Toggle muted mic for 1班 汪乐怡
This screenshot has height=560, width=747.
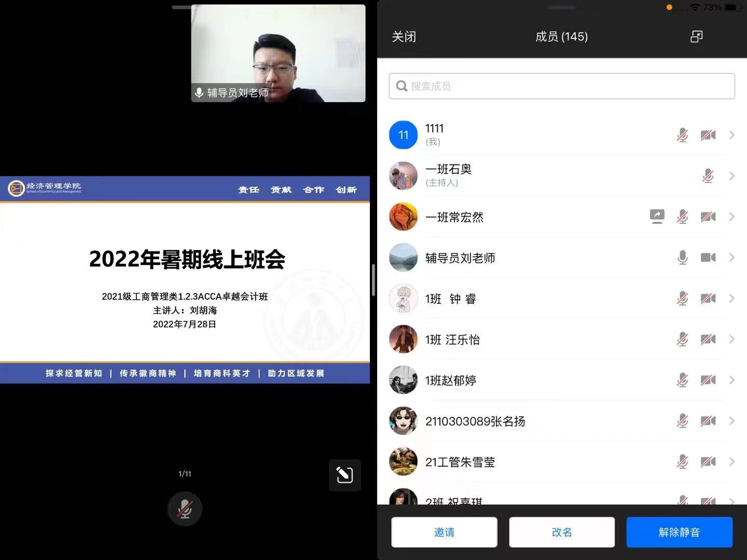pos(682,340)
